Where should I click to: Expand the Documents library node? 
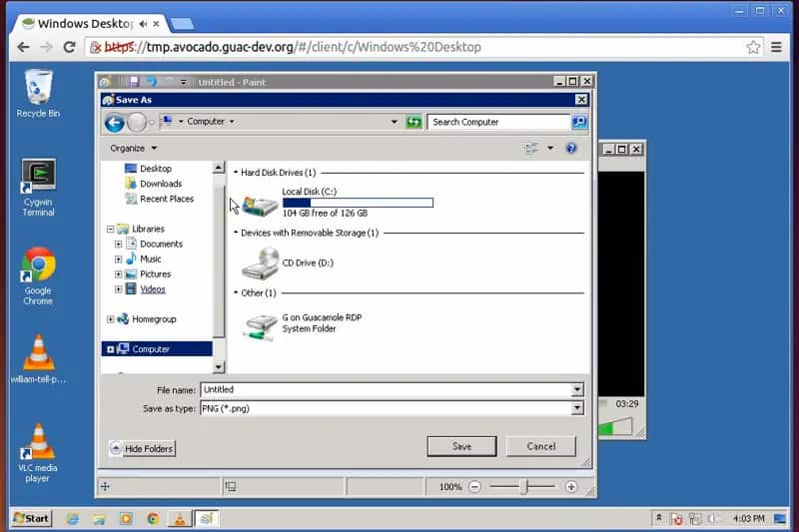tap(118, 245)
